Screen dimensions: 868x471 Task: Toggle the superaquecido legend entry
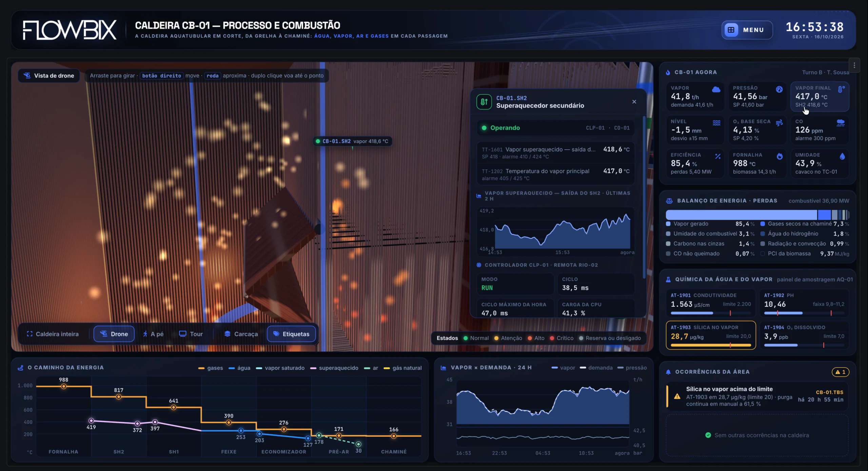tap(334, 368)
